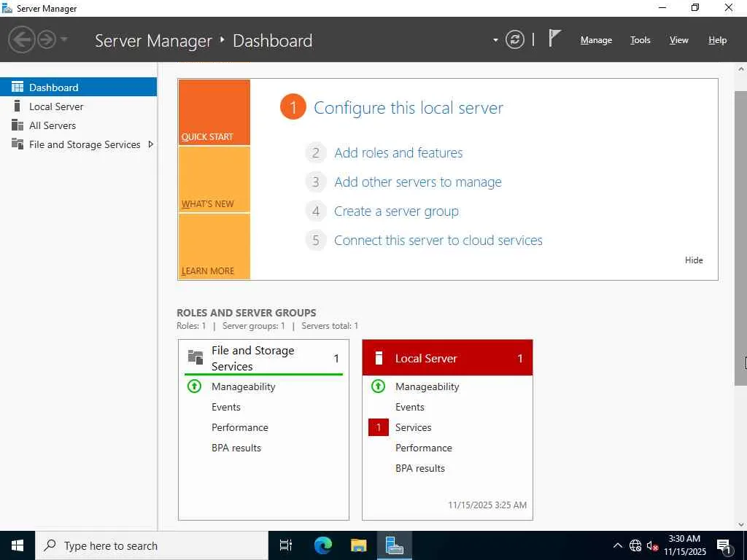Click File and Storage Services sidebar icon
Image resolution: width=747 pixels, height=560 pixels.
18,144
